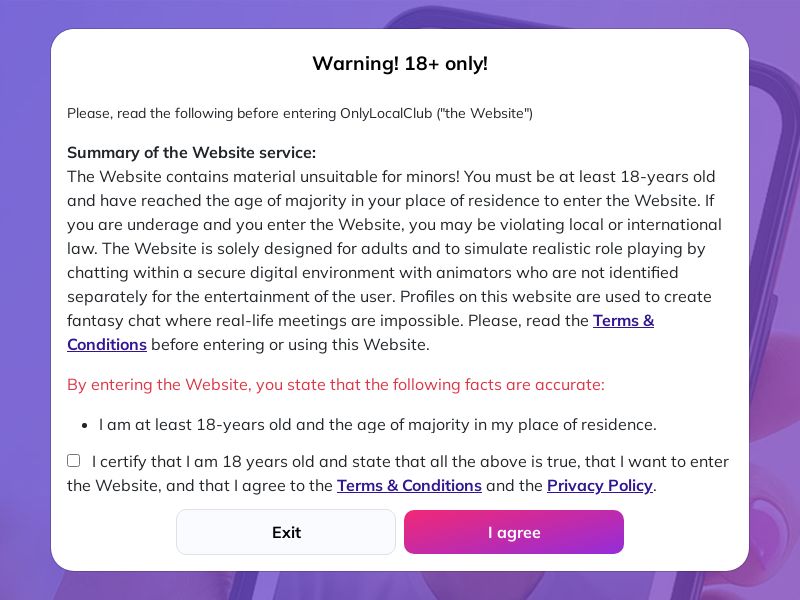Click the Exit button
Viewport: 800px width, 600px height.
tap(286, 532)
